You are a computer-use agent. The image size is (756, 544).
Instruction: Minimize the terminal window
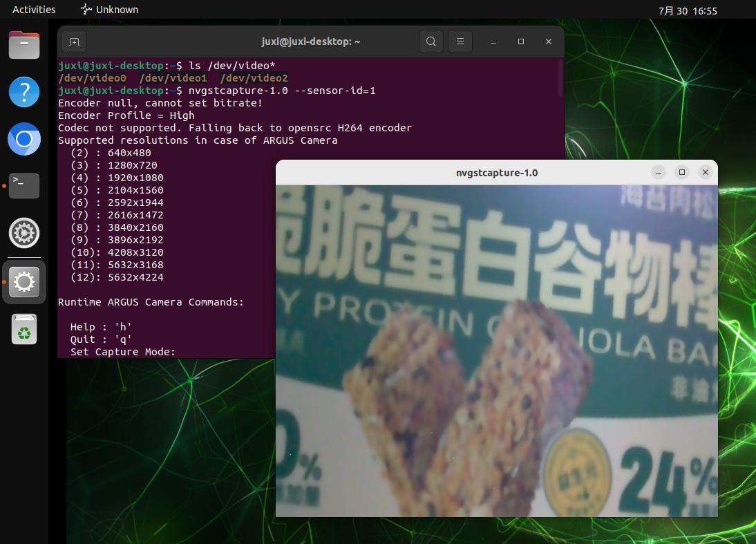pyautogui.click(x=493, y=41)
